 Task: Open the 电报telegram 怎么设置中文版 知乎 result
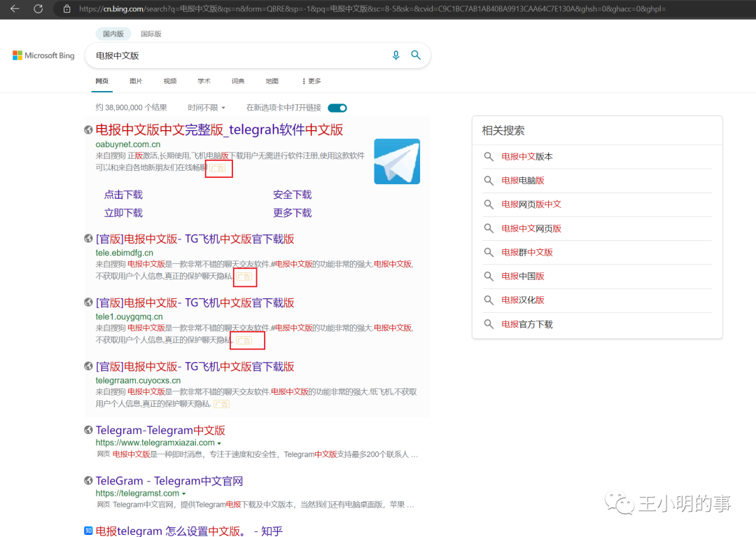189,531
